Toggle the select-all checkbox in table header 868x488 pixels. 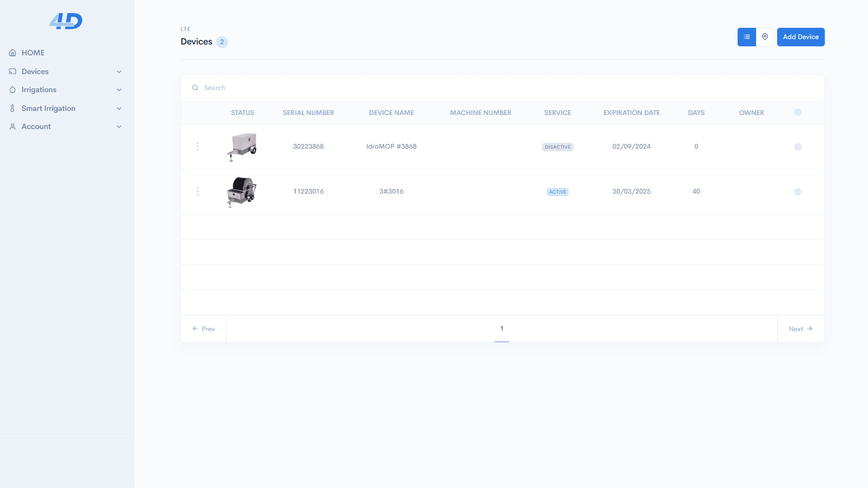pos(797,113)
